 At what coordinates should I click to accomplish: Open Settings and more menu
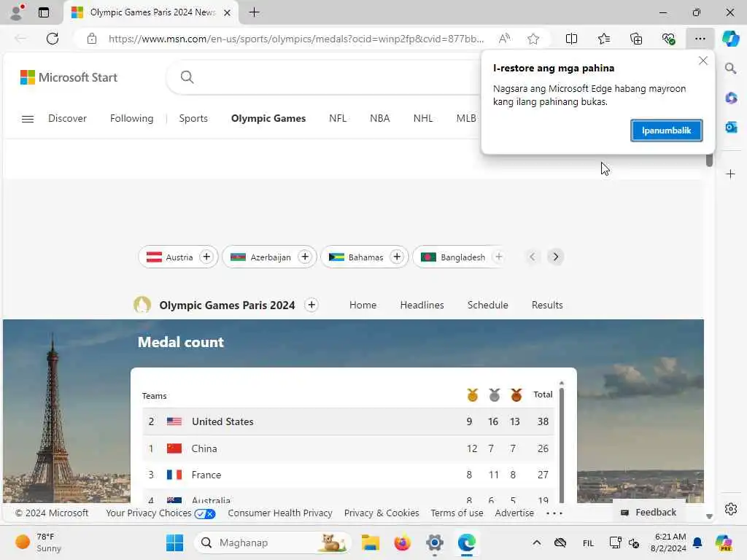pos(700,39)
